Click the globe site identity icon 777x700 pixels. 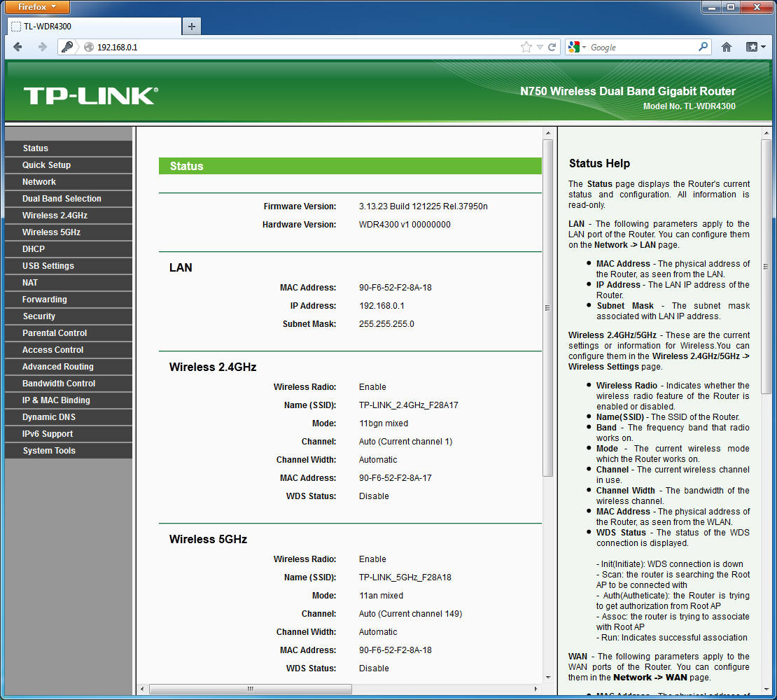pyautogui.click(x=89, y=47)
